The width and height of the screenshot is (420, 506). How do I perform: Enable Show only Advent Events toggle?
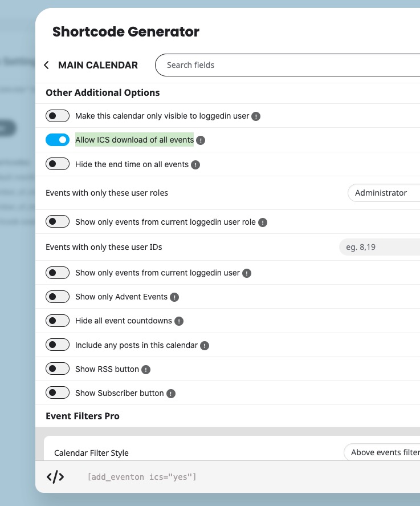(x=58, y=297)
